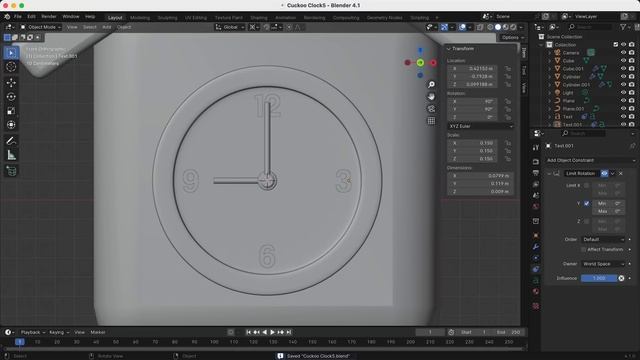The width and height of the screenshot is (640, 360).
Task: Hide the Cube object in outliner
Action: pyautogui.click(x=623, y=60)
